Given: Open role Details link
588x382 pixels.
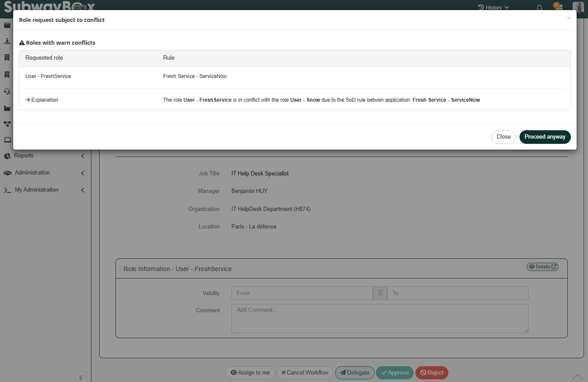Looking at the screenshot, I should (542, 267).
